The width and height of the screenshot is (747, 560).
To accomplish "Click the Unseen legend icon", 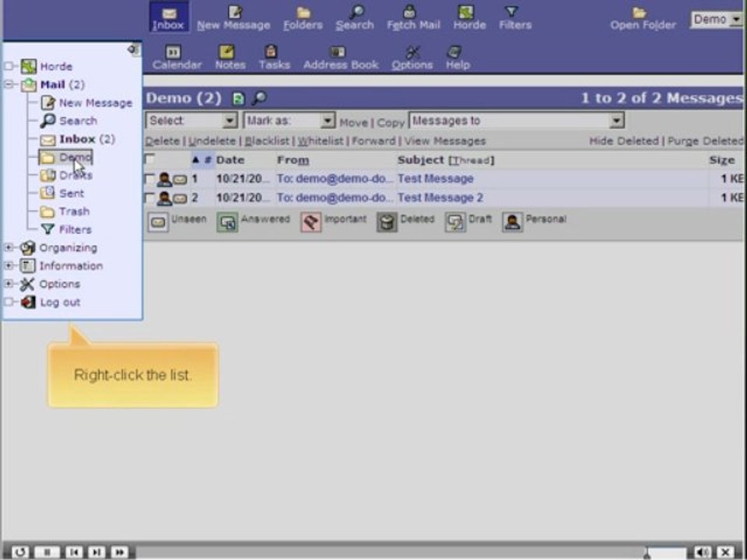I will click(158, 222).
